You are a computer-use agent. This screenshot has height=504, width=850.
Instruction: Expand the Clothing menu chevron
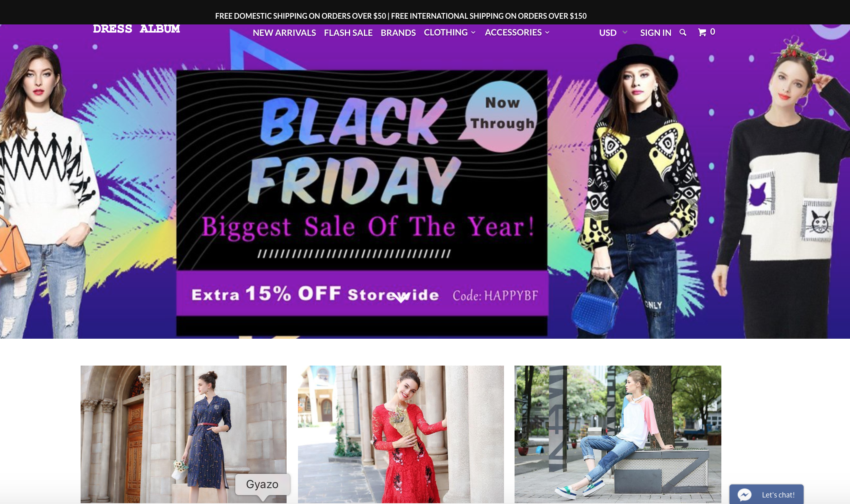(473, 33)
